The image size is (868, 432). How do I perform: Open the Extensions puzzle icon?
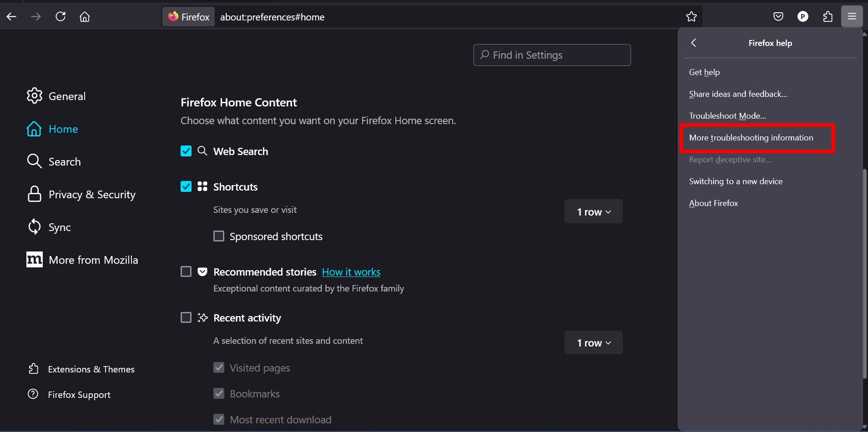(828, 17)
